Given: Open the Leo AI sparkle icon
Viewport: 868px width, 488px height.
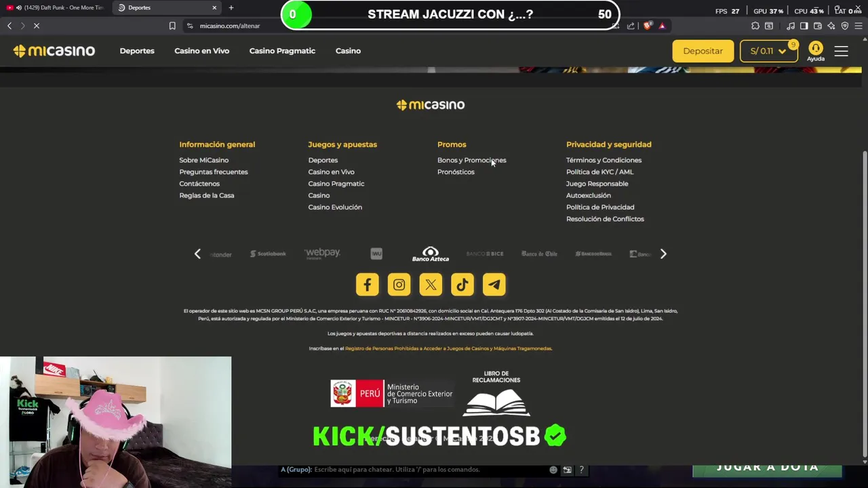Looking at the screenshot, I should tap(831, 26).
